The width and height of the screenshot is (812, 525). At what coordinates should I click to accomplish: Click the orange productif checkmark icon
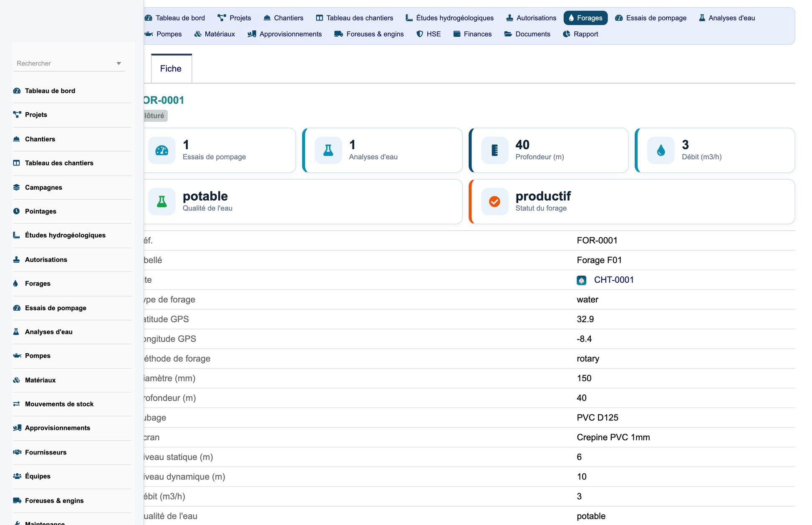pyautogui.click(x=494, y=202)
